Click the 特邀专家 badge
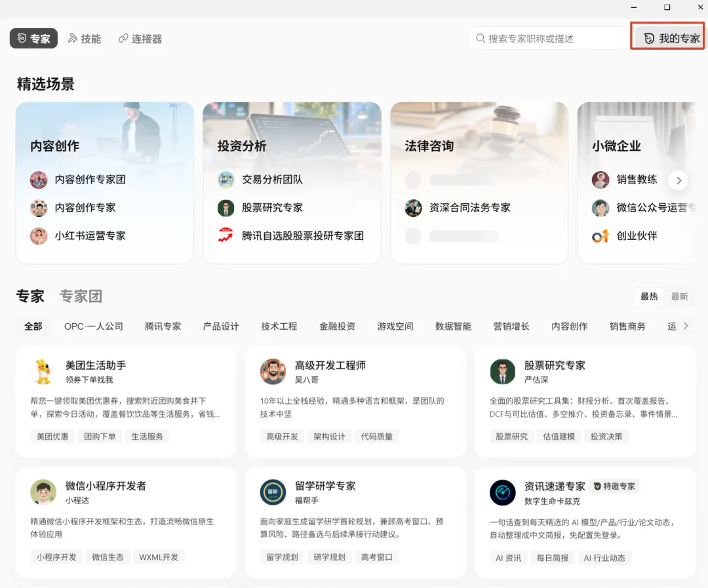Screen dimensions: 708x588 pos(614,486)
